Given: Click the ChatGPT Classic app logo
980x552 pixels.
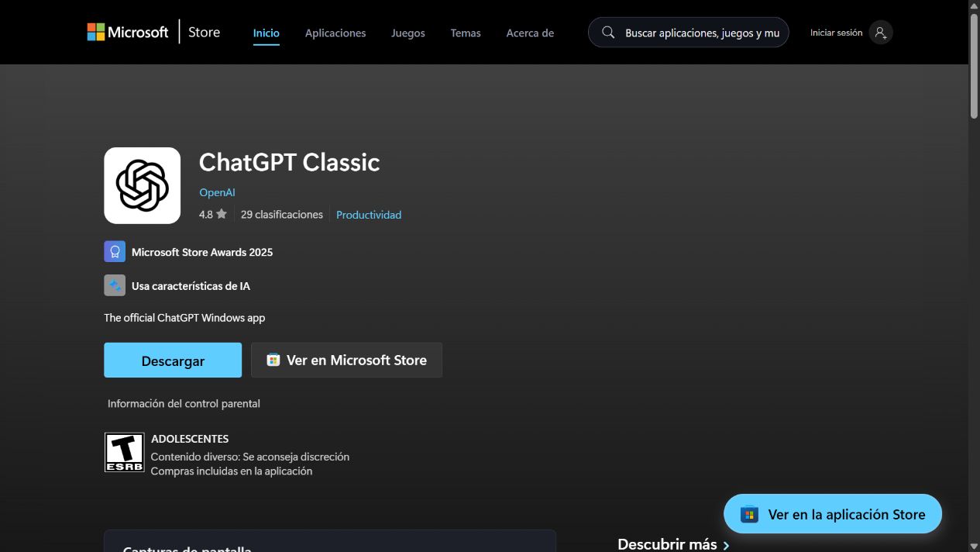Looking at the screenshot, I should [x=143, y=185].
